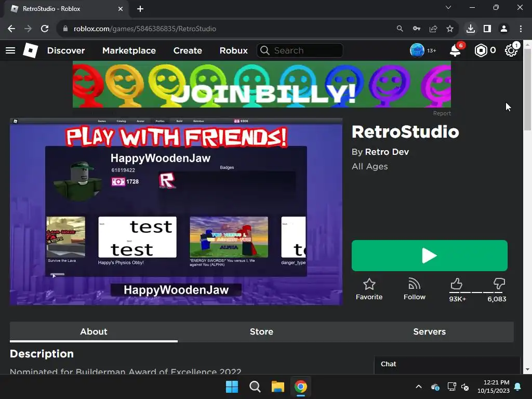Open the saved passwords key icon

coord(417,29)
